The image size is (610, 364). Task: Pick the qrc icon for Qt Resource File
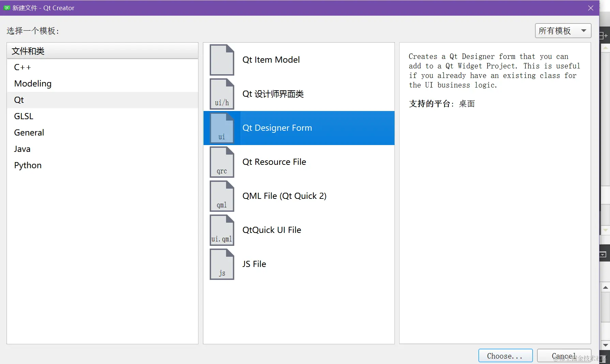click(x=222, y=162)
